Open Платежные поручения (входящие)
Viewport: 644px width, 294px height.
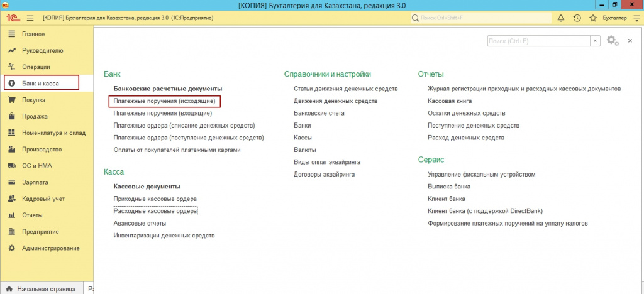163,113
